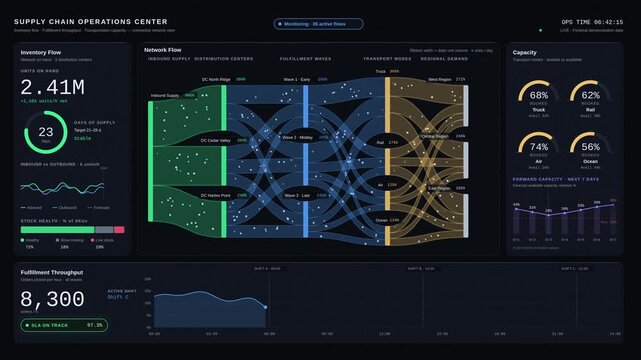Click the Low stock legend dot
The height and width of the screenshot is (360, 641).
click(x=92, y=240)
